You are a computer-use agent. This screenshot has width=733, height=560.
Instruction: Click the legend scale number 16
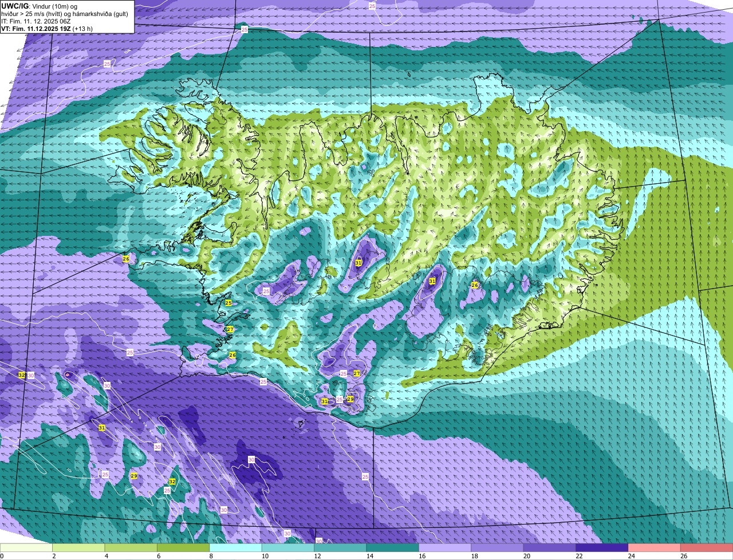click(x=421, y=556)
